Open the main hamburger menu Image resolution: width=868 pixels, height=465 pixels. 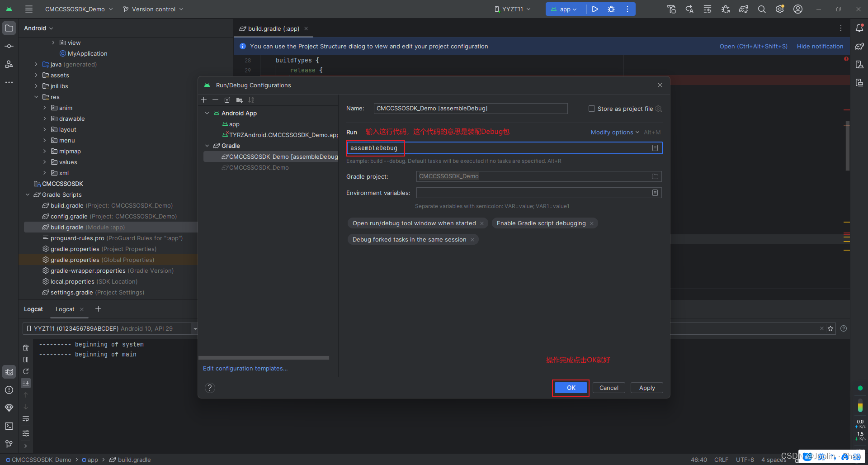pos(29,9)
